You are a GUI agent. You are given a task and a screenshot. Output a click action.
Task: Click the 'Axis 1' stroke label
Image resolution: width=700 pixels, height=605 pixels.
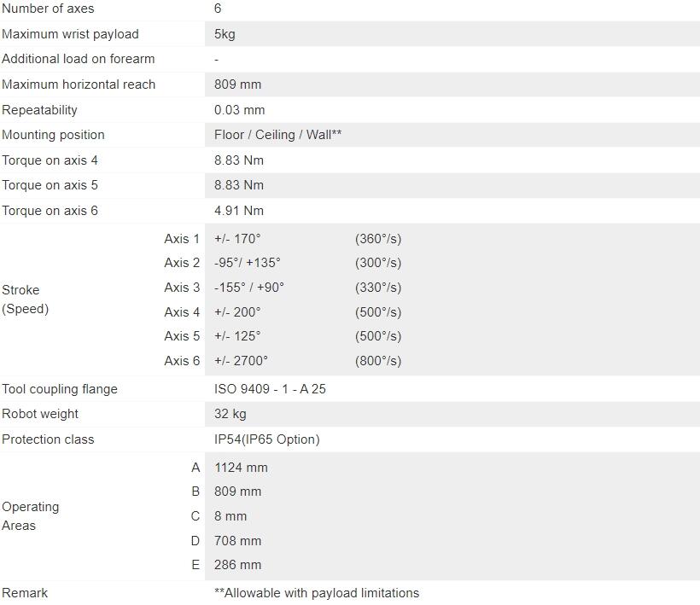click(x=182, y=239)
